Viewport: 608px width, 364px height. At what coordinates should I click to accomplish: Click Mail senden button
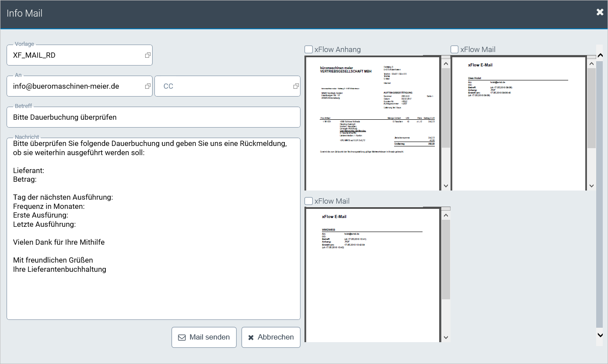point(204,337)
